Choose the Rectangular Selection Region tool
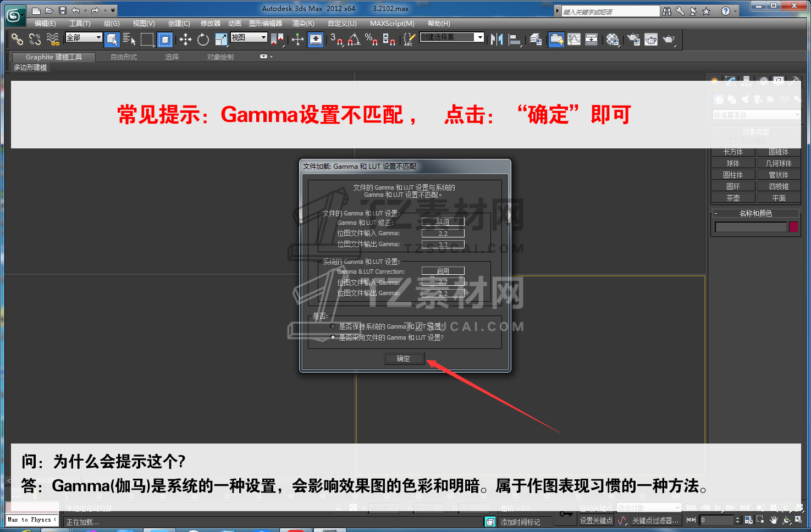 [x=147, y=39]
